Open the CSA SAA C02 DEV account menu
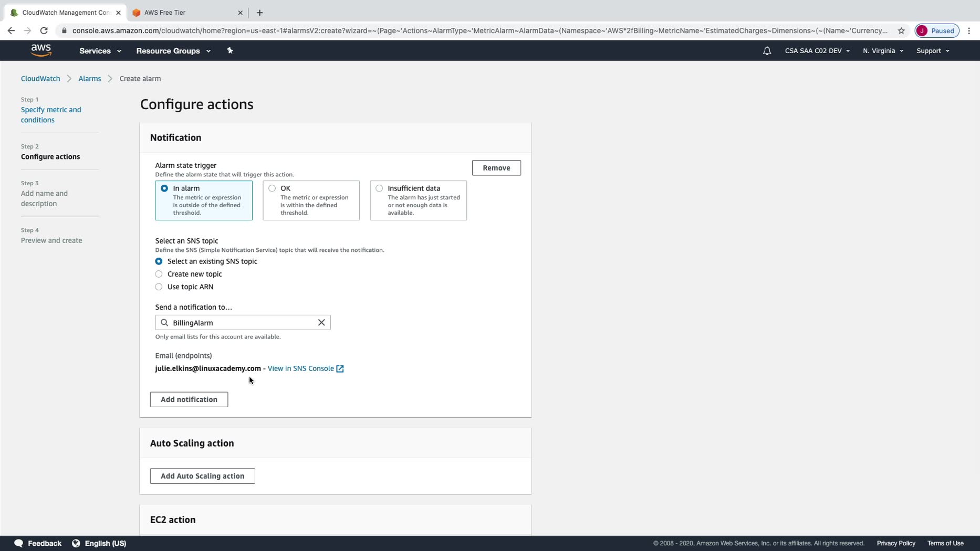 (817, 51)
